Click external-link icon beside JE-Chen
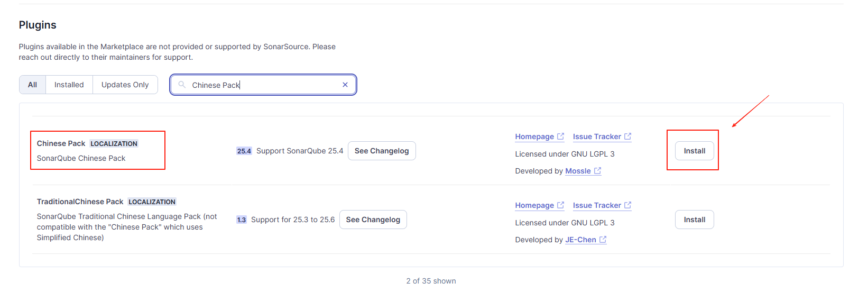The height and width of the screenshot is (292, 868). coord(603,240)
